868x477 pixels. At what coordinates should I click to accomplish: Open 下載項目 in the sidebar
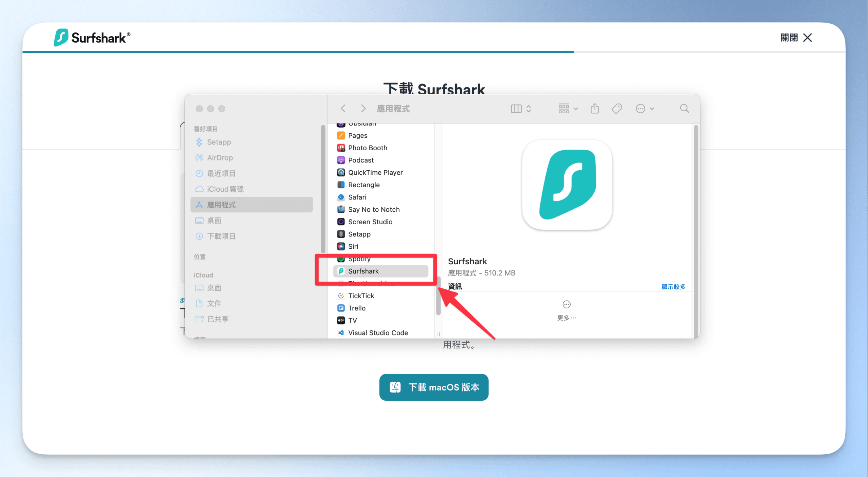tap(221, 236)
